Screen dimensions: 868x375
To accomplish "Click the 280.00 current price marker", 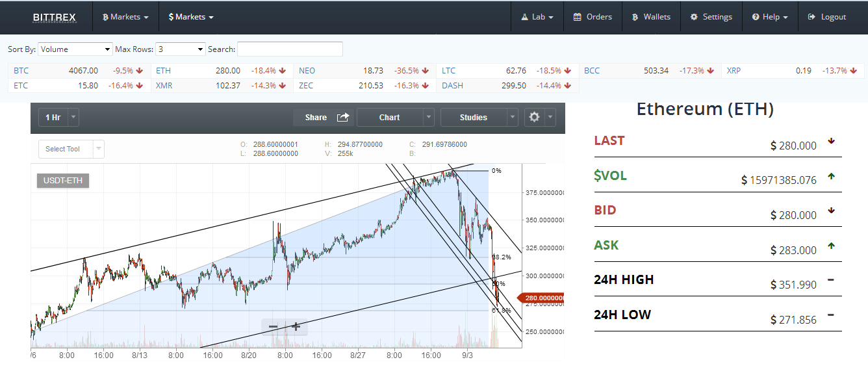I will click(x=541, y=298).
